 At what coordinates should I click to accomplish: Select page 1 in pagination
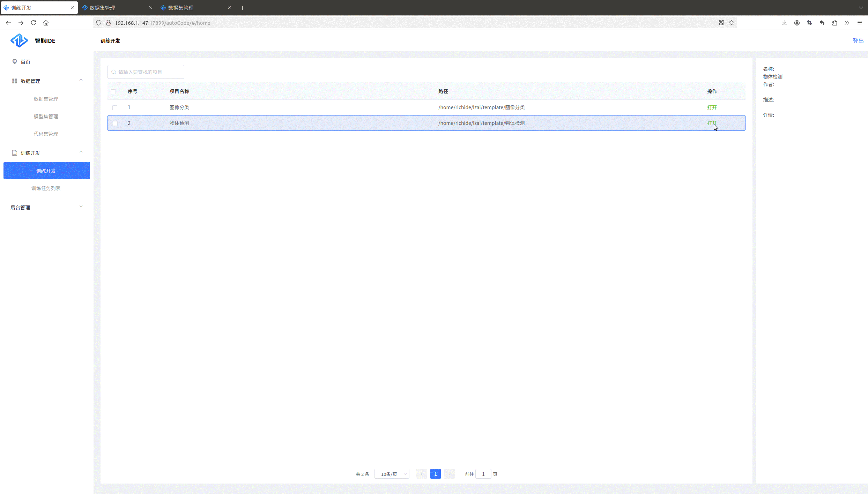435,474
